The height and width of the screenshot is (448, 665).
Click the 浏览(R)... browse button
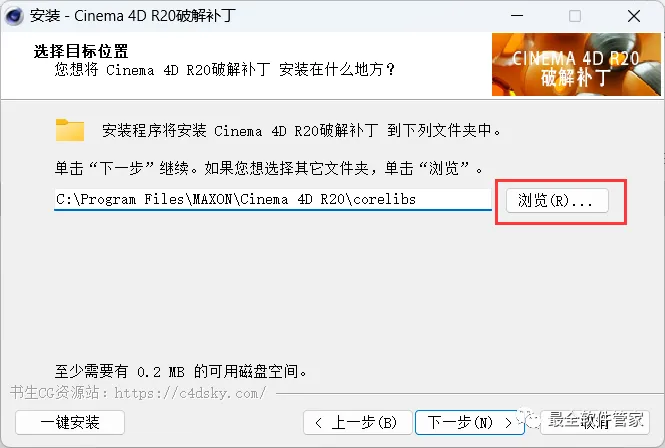557,201
